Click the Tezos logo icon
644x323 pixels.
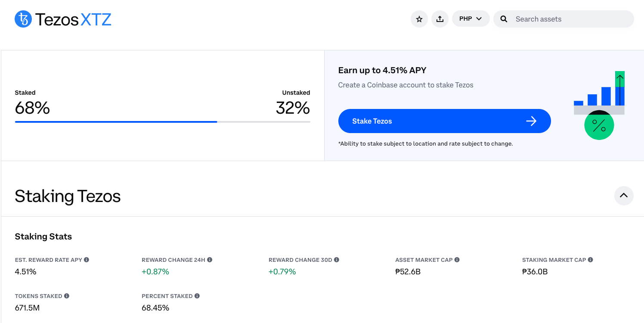(x=23, y=19)
